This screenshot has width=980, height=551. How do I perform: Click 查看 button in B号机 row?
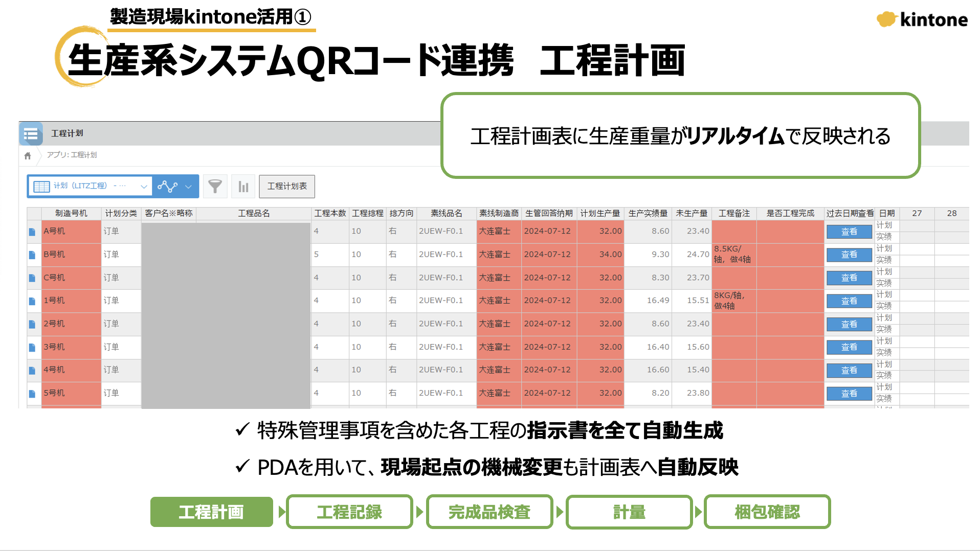tap(849, 255)
